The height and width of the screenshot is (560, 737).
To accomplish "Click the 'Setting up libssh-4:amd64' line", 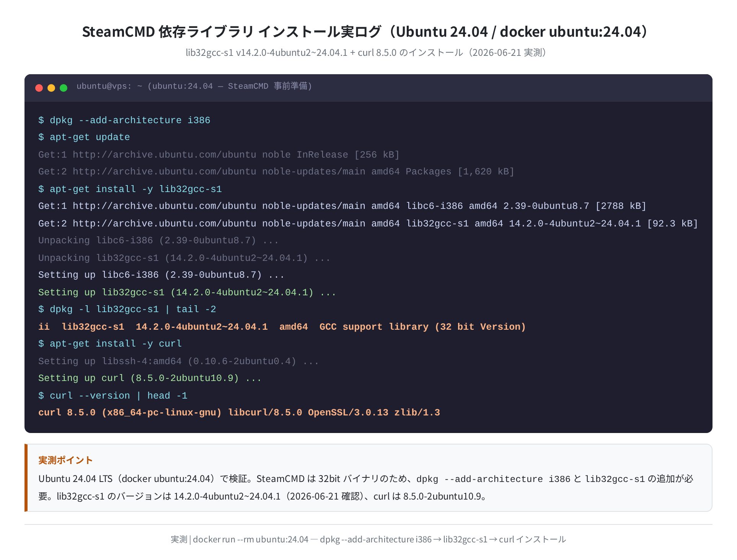I will (178, 361).
